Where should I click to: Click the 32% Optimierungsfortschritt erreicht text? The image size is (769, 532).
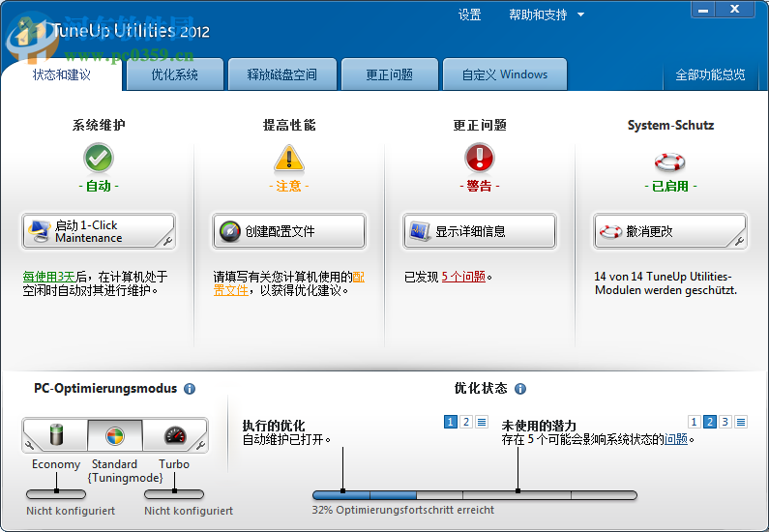pyautogui.click(x=402, y=510)
